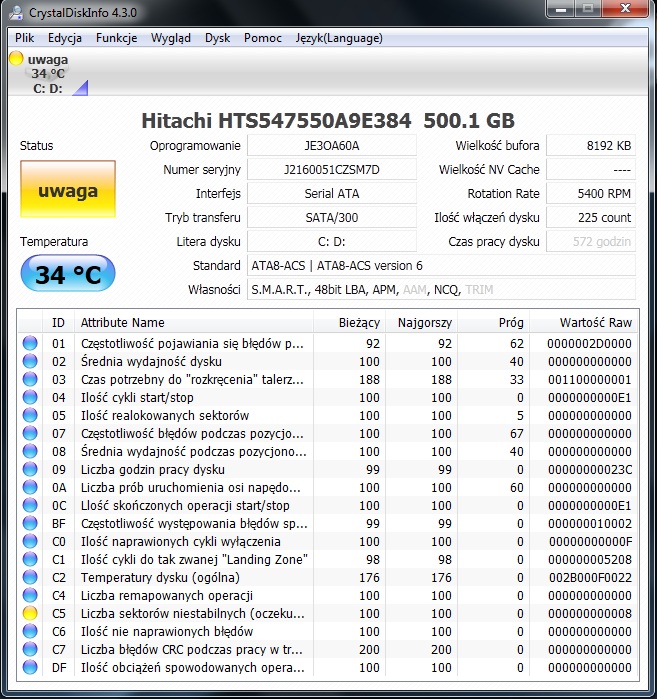Click blue status dot for attribute 02

click(x=30, y=361)
